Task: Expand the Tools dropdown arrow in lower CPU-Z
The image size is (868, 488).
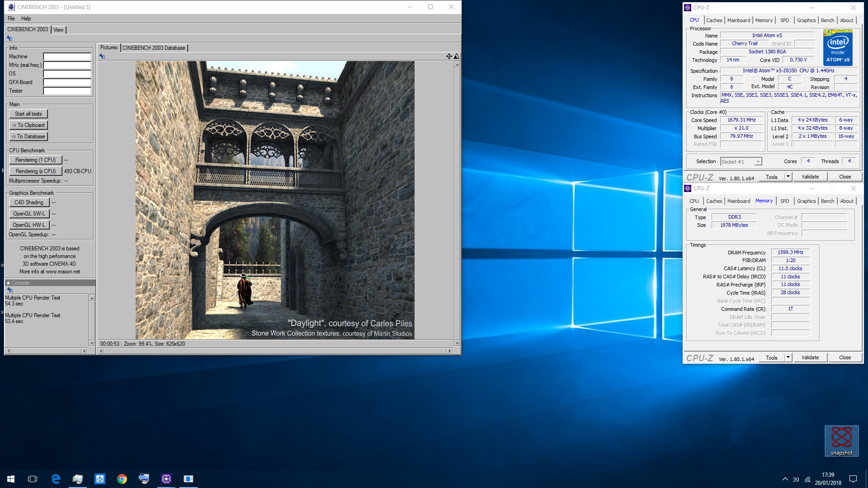Action: click(788, 357)
